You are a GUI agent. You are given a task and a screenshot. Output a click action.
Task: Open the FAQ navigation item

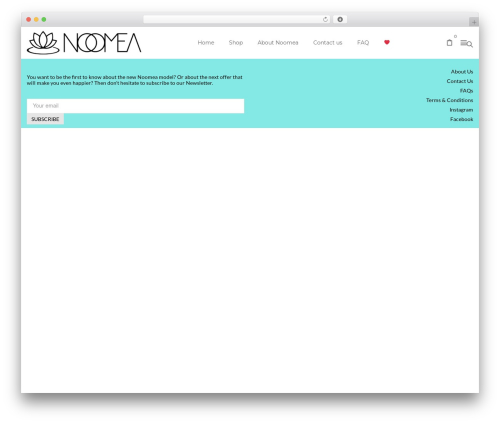click(x=363, y=43)
